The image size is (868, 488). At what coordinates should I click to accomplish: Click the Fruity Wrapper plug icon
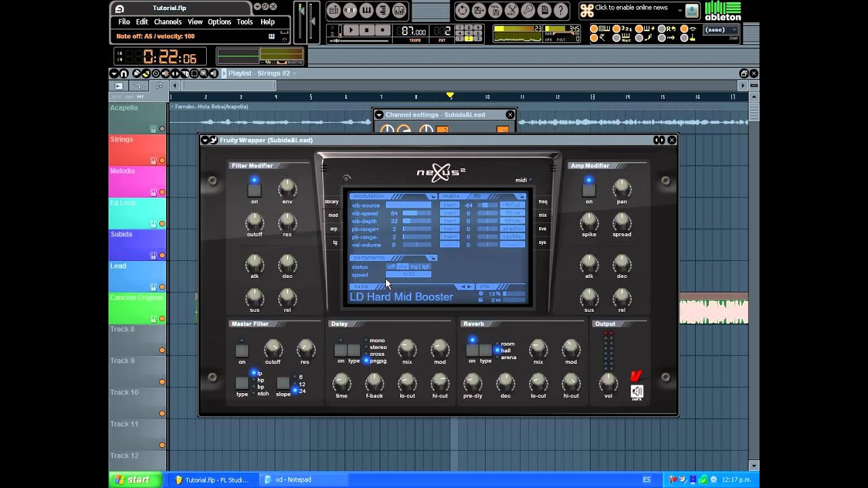point(214,140)
